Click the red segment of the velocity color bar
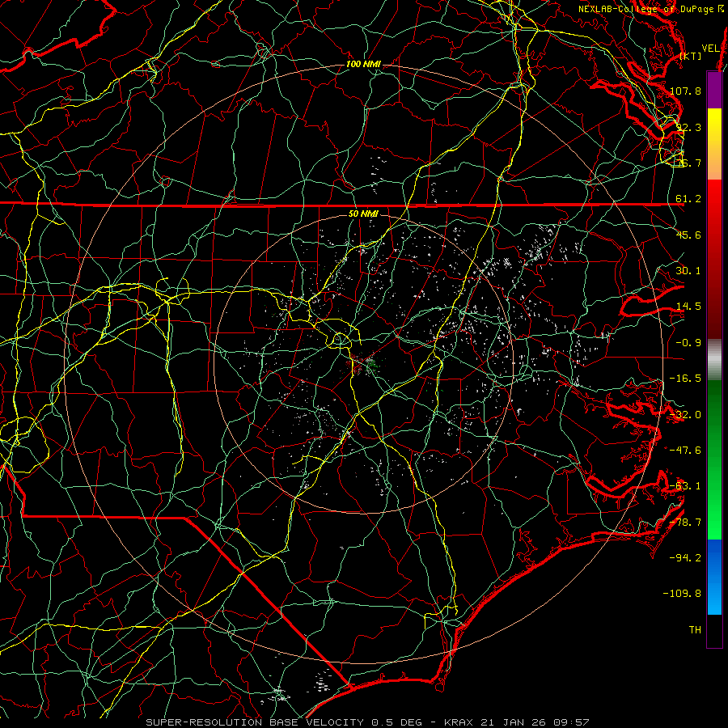This screenshot has height=728, width=728. click(x=714, y=259)
